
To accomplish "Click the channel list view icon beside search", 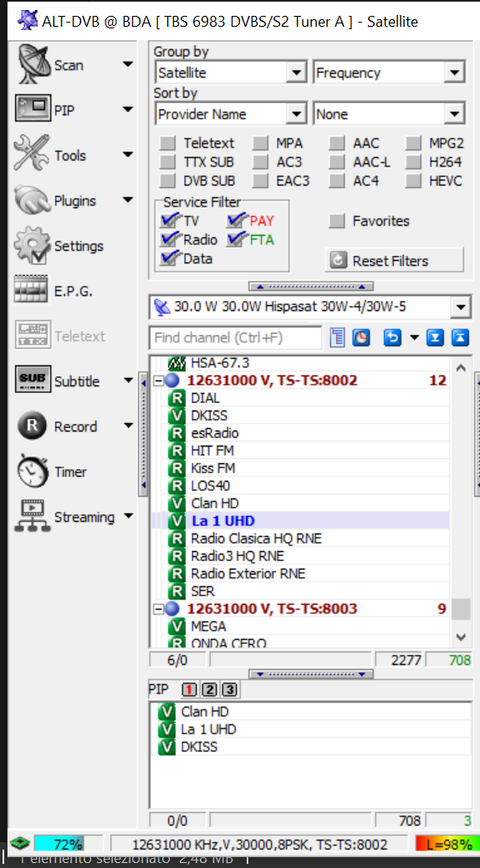I will (x=337, y=338).
